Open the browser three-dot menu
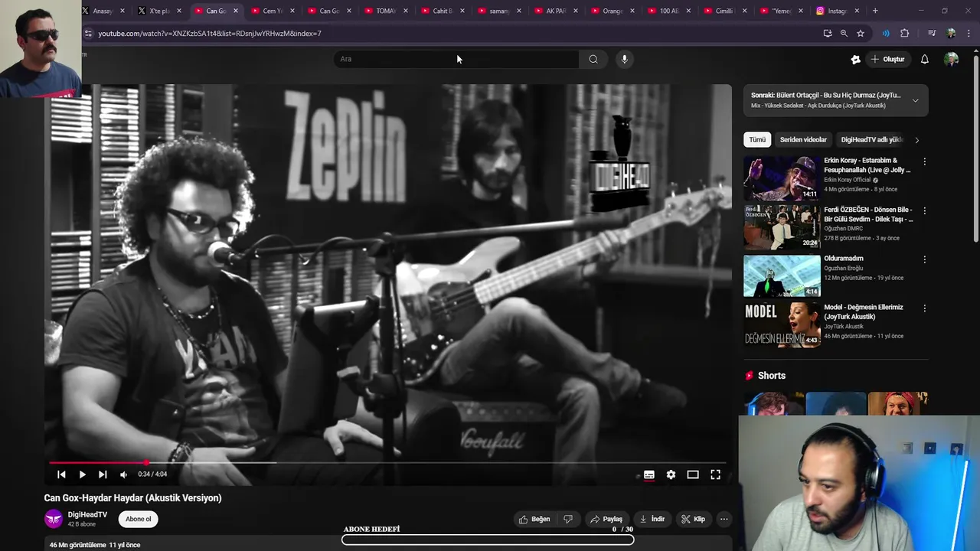Image resolution: width=980 pixels, height=551 pixels. coord(969,34)
